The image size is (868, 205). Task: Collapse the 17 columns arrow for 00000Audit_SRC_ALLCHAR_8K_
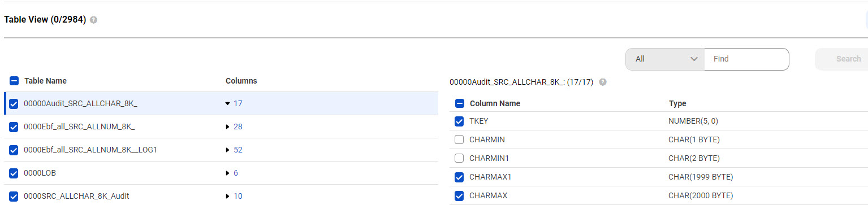[x=227, y=103]
